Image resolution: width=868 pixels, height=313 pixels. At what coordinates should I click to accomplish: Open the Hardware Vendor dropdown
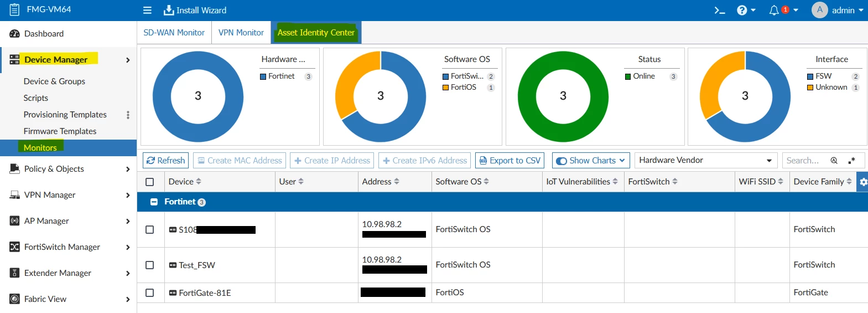[x=706, y=160]
